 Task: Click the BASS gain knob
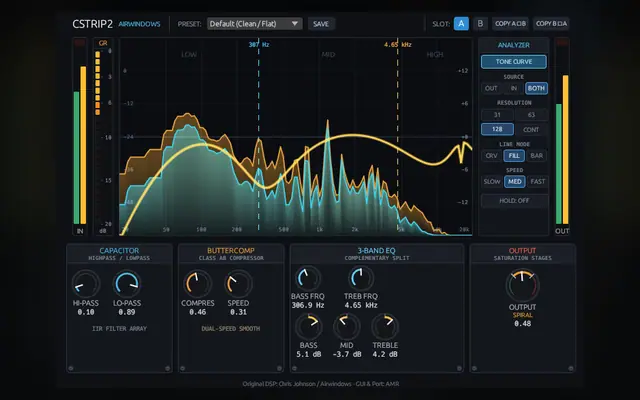(x=308, y=327)
